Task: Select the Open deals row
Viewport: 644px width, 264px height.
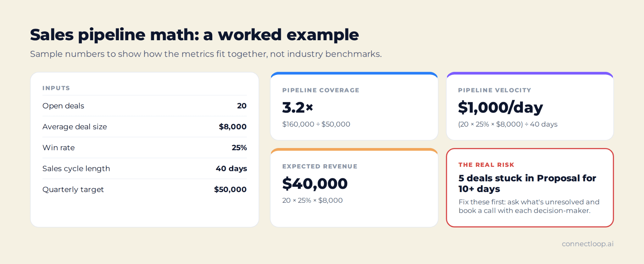Action: pyautogui.click(x=145, y=106)
